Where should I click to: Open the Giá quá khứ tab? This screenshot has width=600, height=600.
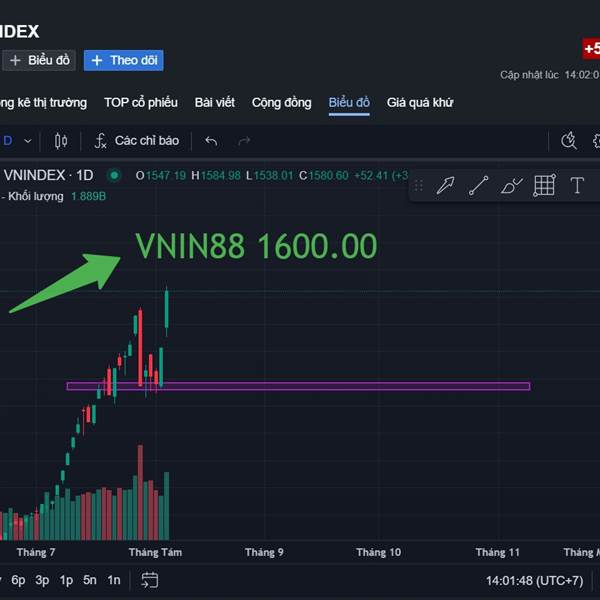(x=420, y=103)
